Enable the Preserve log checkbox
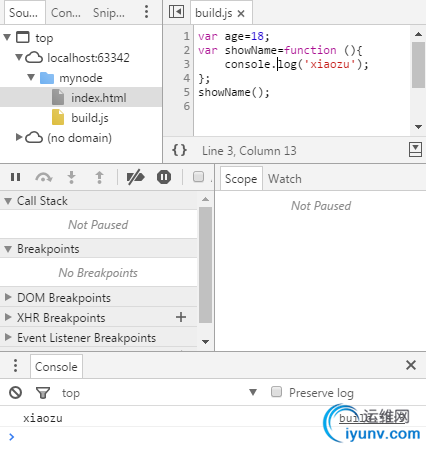426x450 pixels. point(276,392)
